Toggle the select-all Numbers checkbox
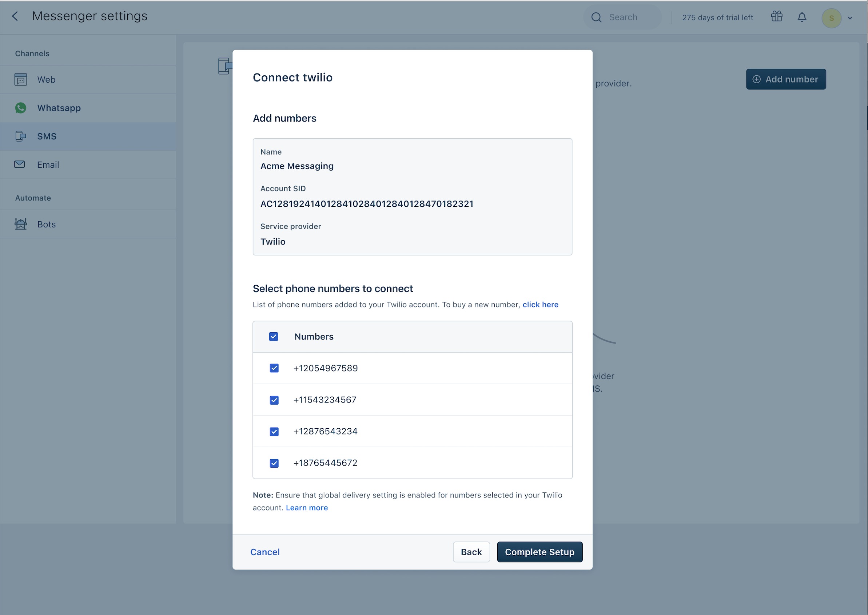The width and height of the screenshot is (868, 615). tap(273, 337)
